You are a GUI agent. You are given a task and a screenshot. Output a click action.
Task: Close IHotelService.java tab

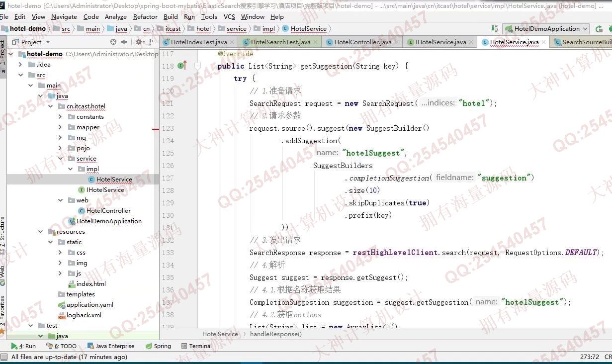pos(471,42)
